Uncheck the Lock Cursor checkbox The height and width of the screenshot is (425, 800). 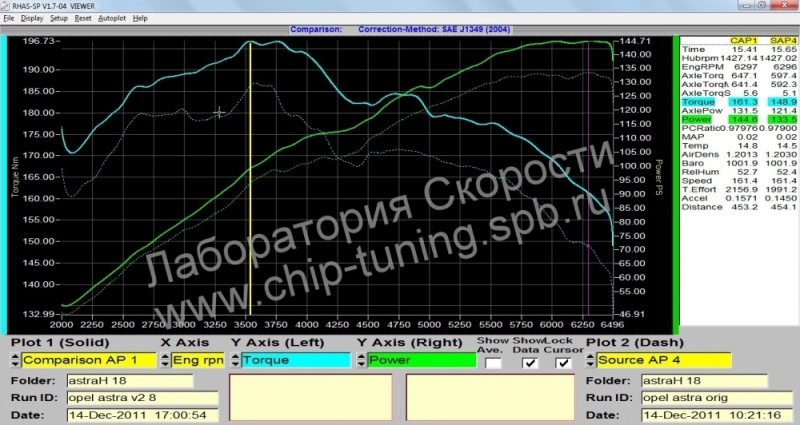pyautogui.click(x=564, y=363)
